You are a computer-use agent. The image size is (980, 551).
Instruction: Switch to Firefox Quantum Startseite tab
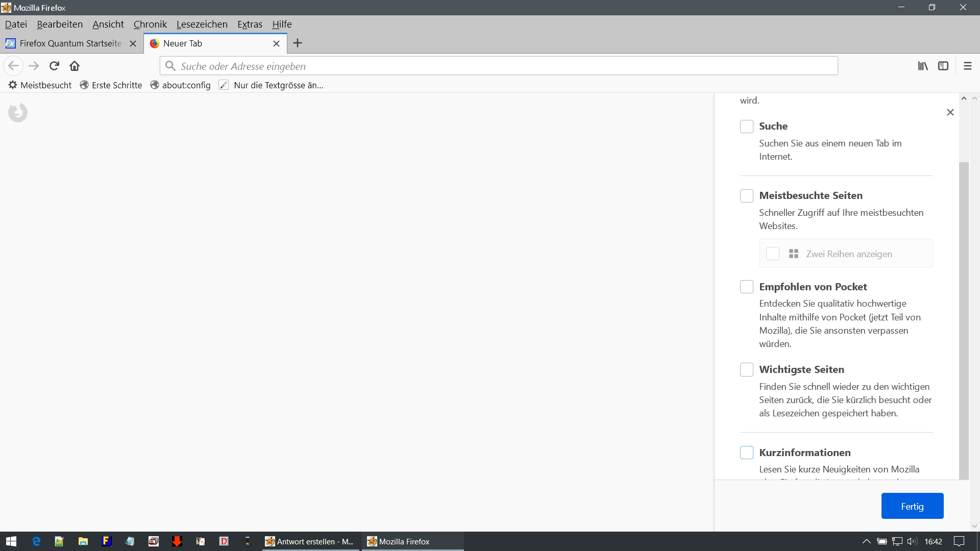(x=70, y=44)
